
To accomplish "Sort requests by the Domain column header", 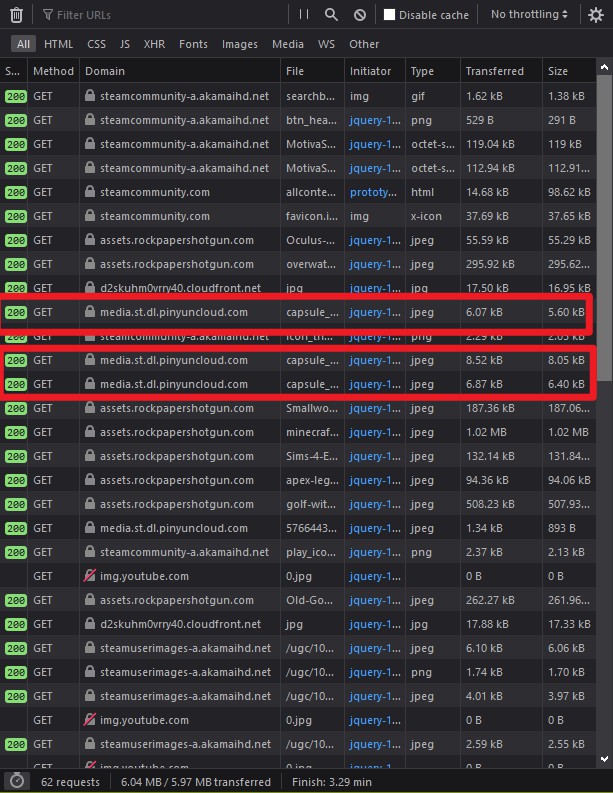I will click(x=105, y=71).
